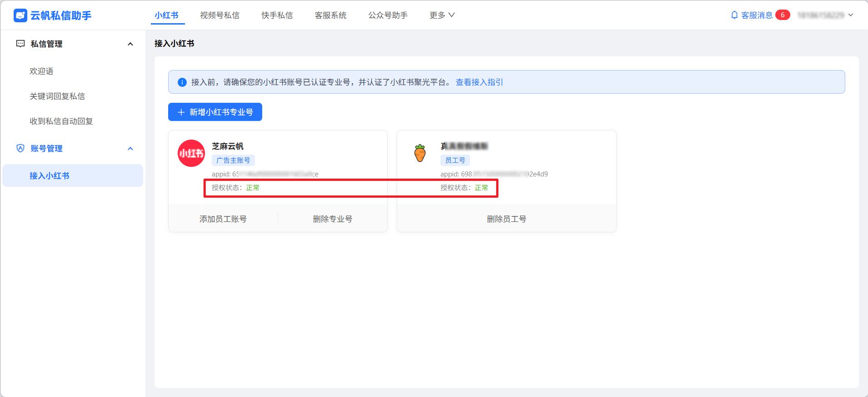Click the blue info icon in notice banner

tap(182, 82)
